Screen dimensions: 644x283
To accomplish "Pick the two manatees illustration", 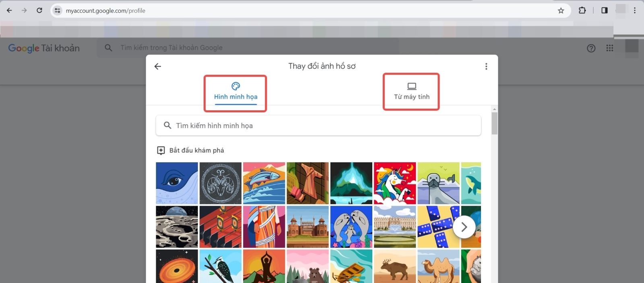I will click(351, 227).
